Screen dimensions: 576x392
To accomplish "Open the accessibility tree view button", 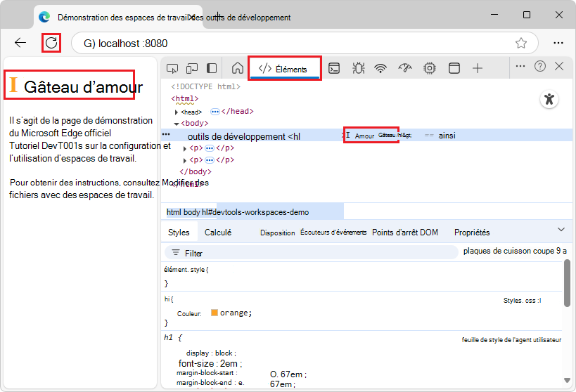I will [549, 99].
